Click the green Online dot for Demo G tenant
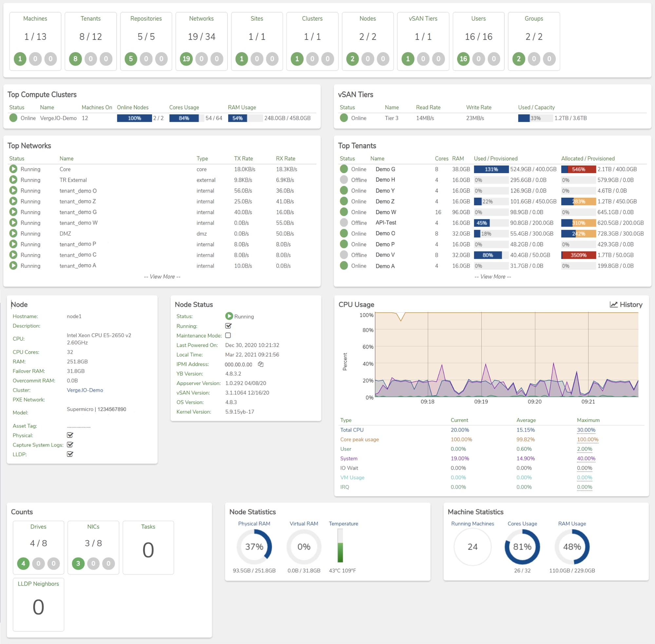The width and height of the screenshot is (655, 644). (344, 169)
